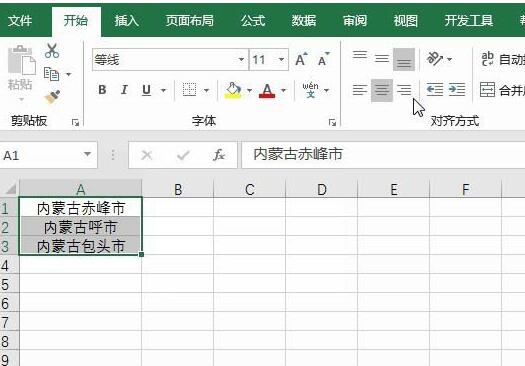Screen dimensions: 525x366
Task: Switch to the 插入 tab
Action: pos(126,21)
